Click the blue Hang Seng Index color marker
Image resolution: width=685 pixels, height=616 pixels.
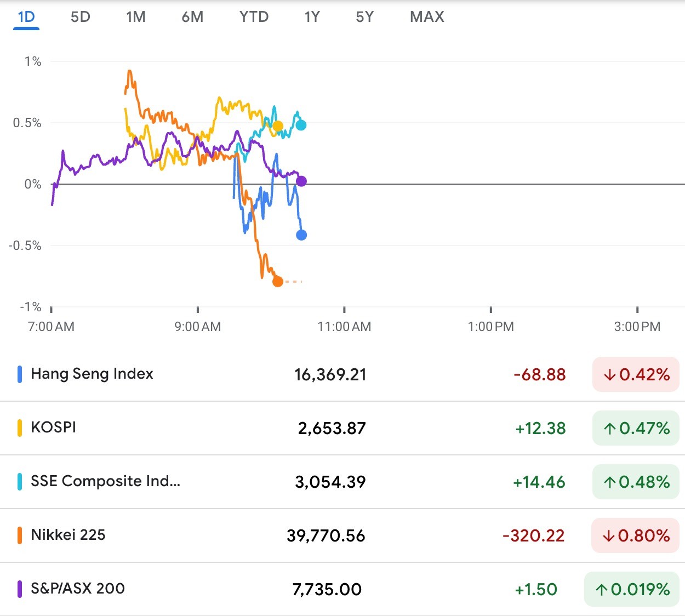[x=20, y=374]
